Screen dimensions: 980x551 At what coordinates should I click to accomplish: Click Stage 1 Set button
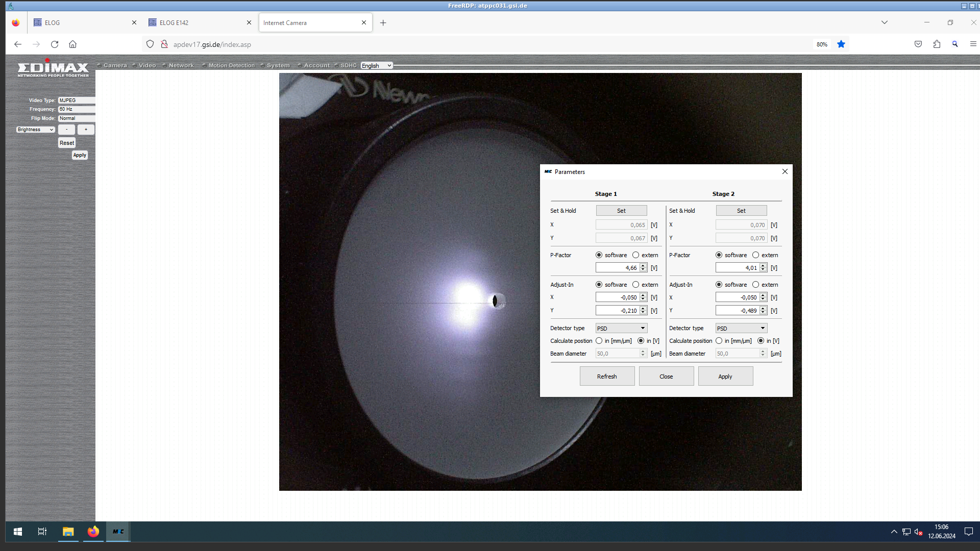[622, 211]
